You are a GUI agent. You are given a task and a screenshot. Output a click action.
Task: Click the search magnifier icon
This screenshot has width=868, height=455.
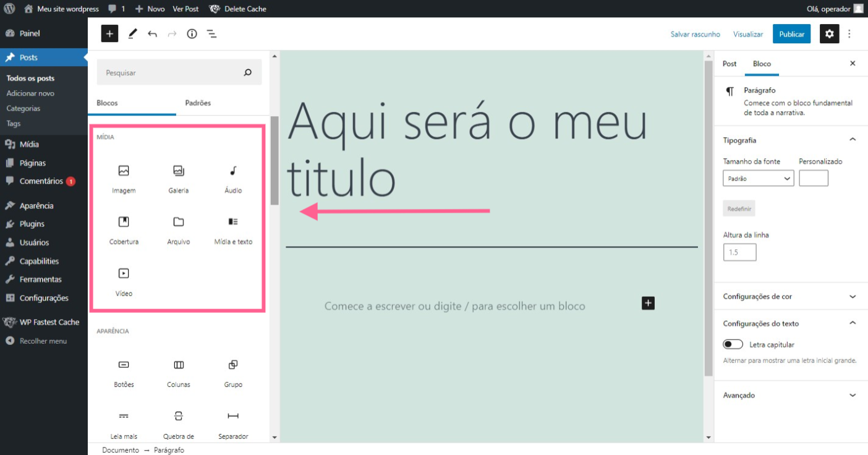[248, 72]
